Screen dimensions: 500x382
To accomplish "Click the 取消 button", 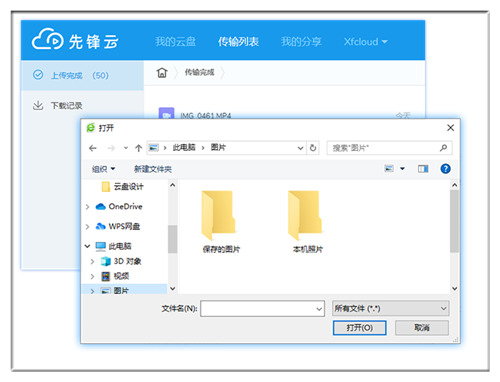I will coord(422,328).
